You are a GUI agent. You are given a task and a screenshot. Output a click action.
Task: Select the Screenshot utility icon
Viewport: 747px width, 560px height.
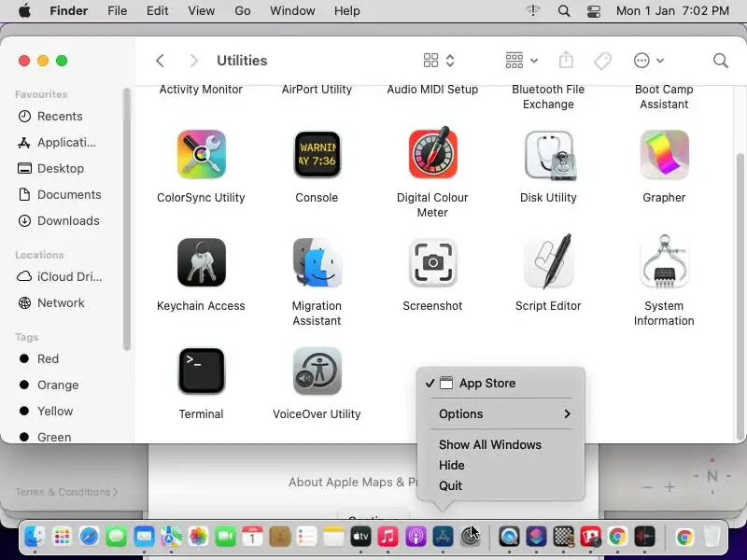(432, 262)
